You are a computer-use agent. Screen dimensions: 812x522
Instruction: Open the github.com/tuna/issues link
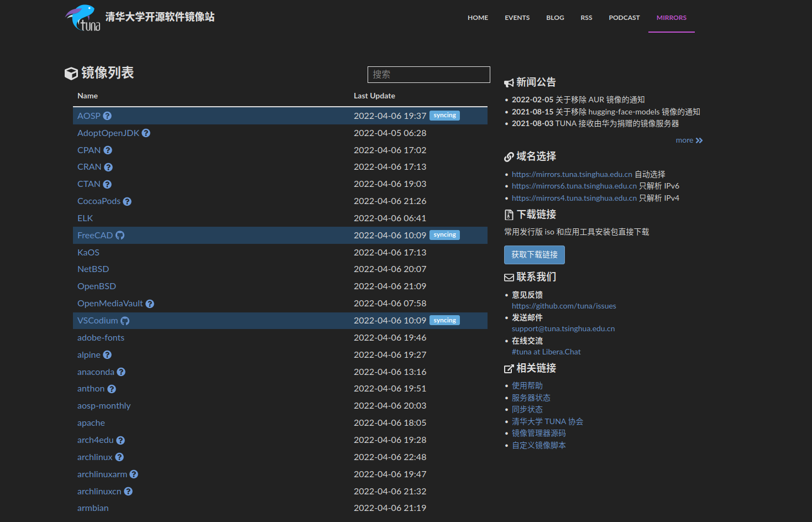(564, 306)
